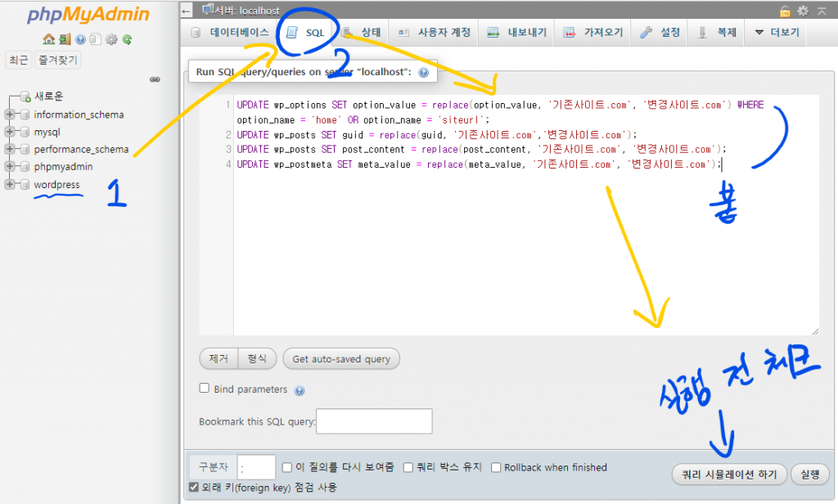Click the 제거 button
This screenshot has height=504, width=838.
[x=219, y=358]
